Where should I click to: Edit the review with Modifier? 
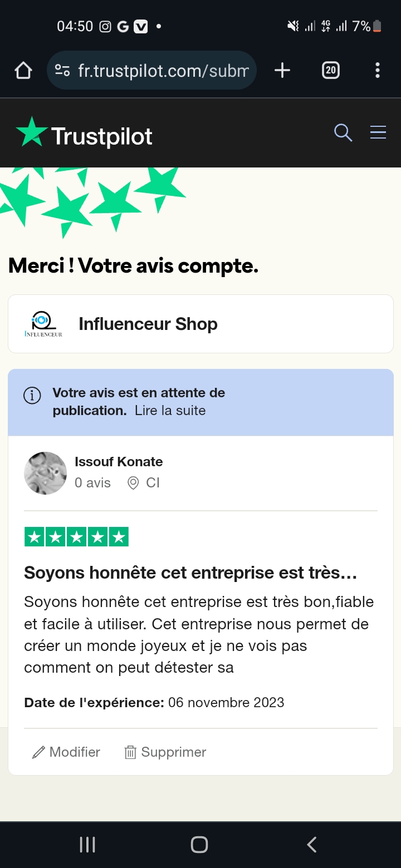67,752
